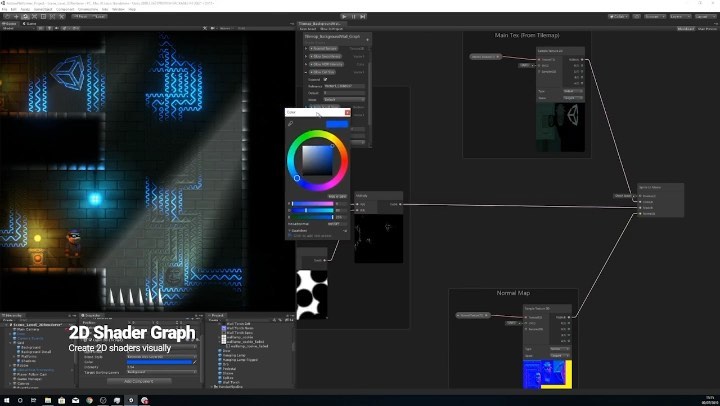The height and width of the screenshot is (406, 720).
Task: Open the Collab dropdown
Action: coord(619,17)
